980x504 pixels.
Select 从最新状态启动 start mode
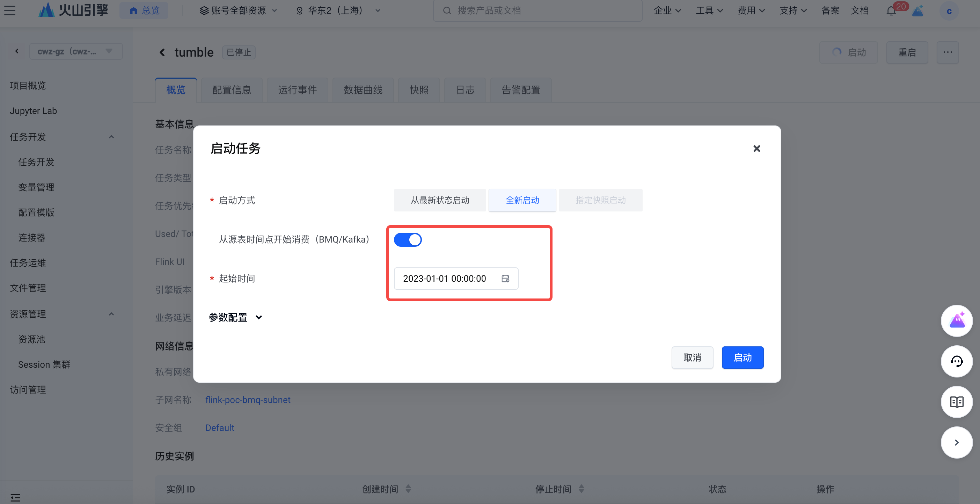pos(440,200)
